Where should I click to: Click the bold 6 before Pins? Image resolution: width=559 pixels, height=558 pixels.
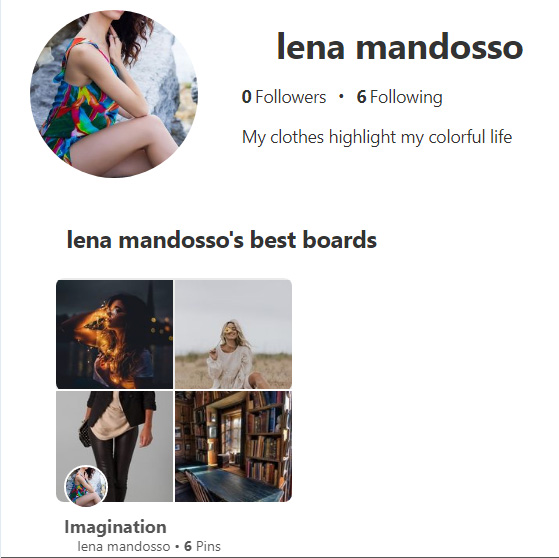188,546
